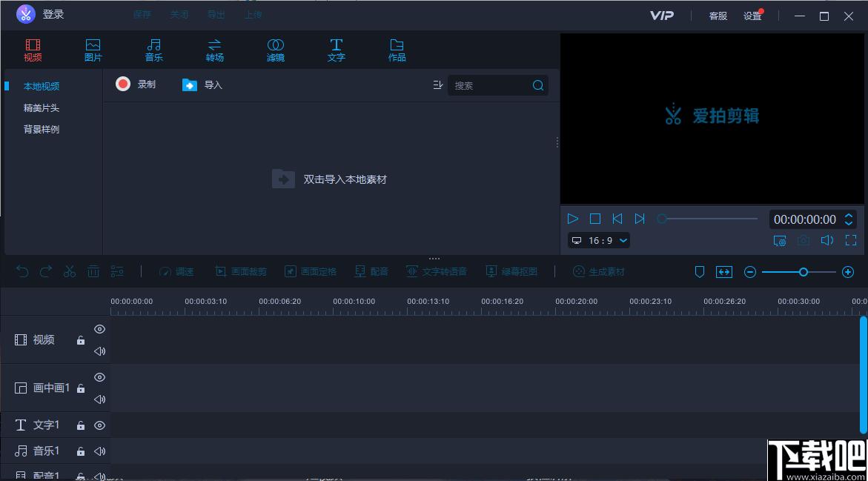Click the 登录 login text
Image resolution: width=868 pixels, height=481 pixels.
click(x=53, y=14)
